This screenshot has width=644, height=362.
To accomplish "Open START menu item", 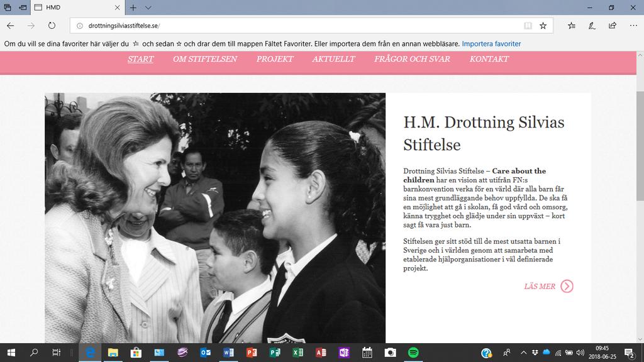I will tap(140, 59).
